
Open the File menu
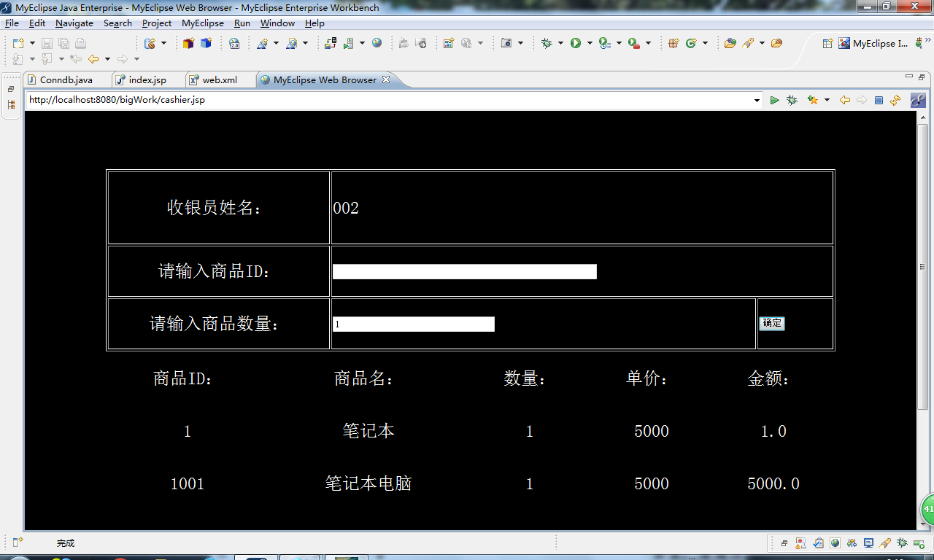[12, 23]
